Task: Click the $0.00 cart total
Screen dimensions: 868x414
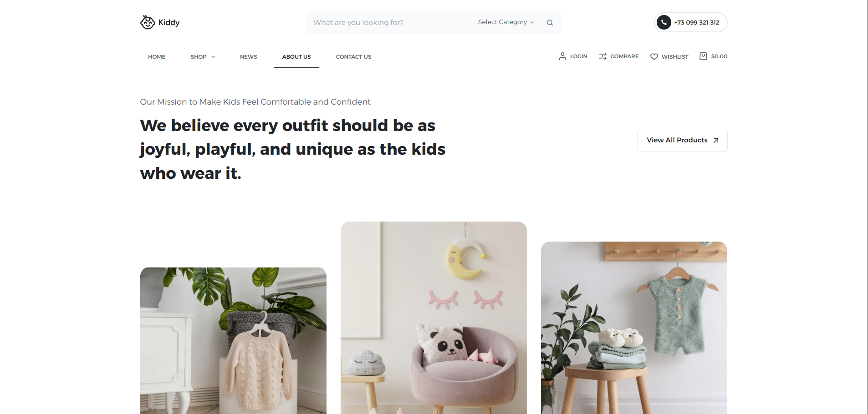Action: [x=719, y=56]
